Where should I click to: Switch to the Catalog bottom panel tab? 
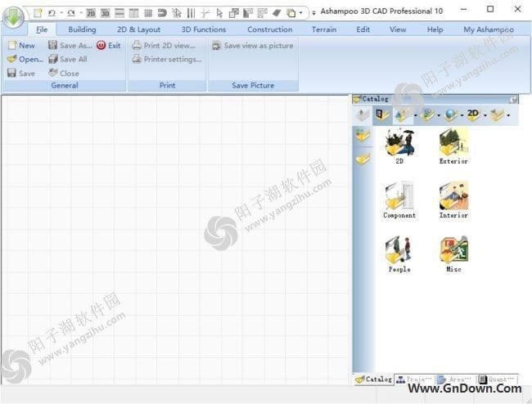click(x=374, y=379)
